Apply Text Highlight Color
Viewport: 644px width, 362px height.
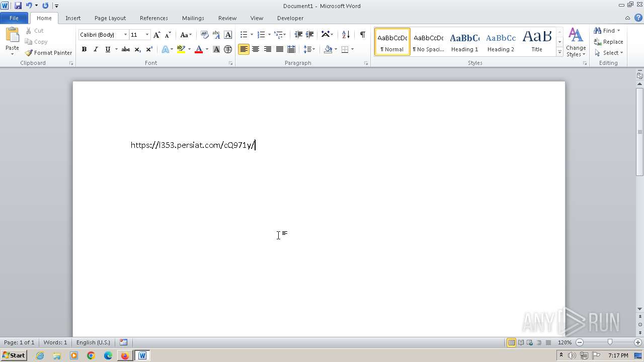coord(181,49)
